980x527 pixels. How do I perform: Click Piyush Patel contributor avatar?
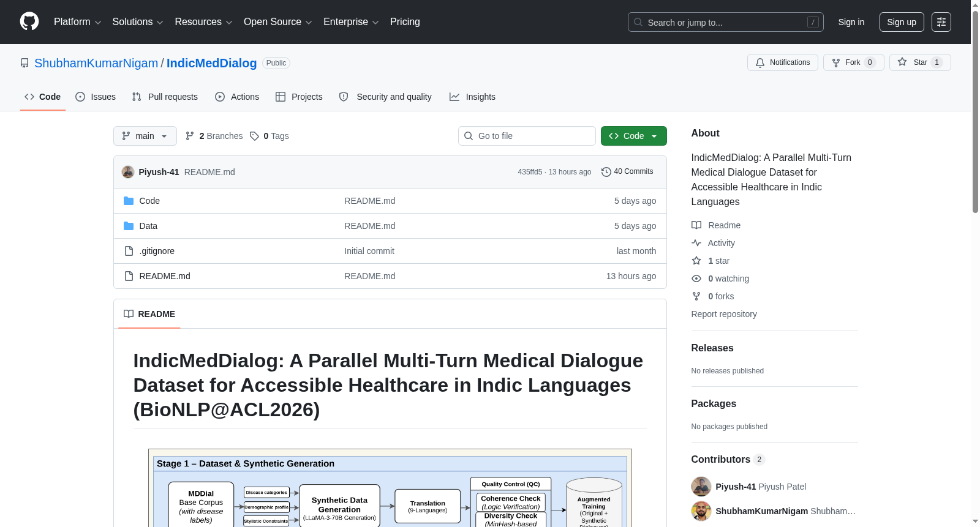[701, 487]
